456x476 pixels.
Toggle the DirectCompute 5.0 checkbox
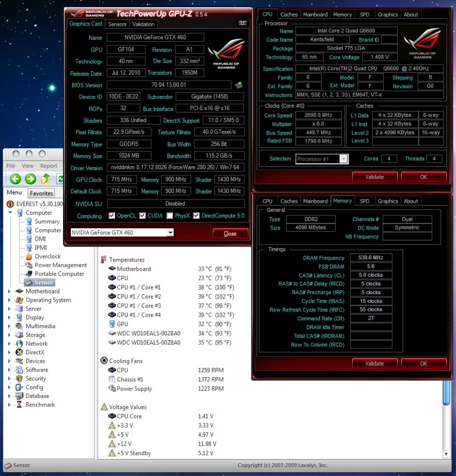pos(196,215)
